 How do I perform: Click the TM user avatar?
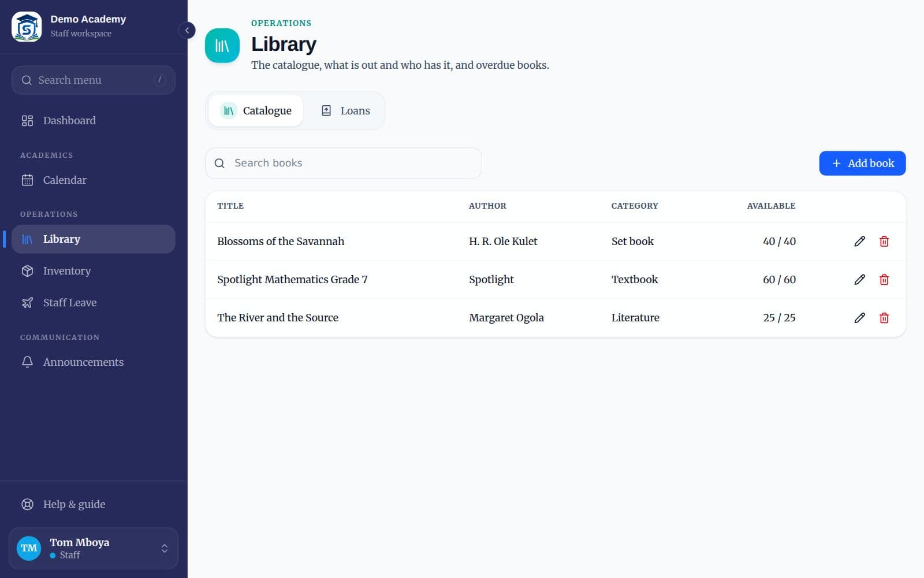pyautogui.click(x=29, y=548)
